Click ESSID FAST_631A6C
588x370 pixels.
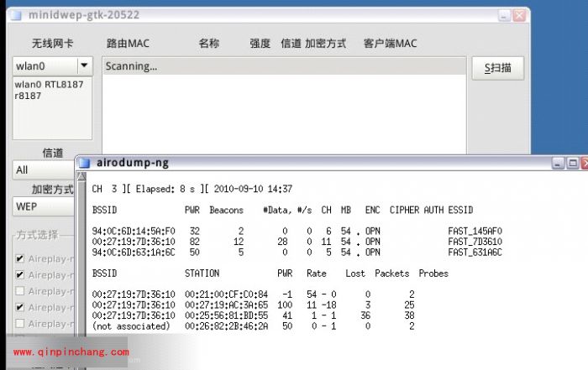click(x=475, y=253)
